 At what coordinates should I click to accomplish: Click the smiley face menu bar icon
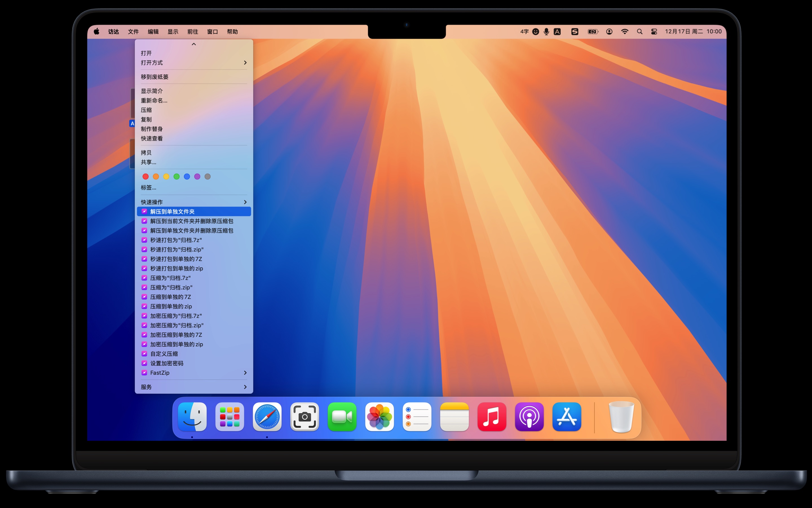pos(536,32)
